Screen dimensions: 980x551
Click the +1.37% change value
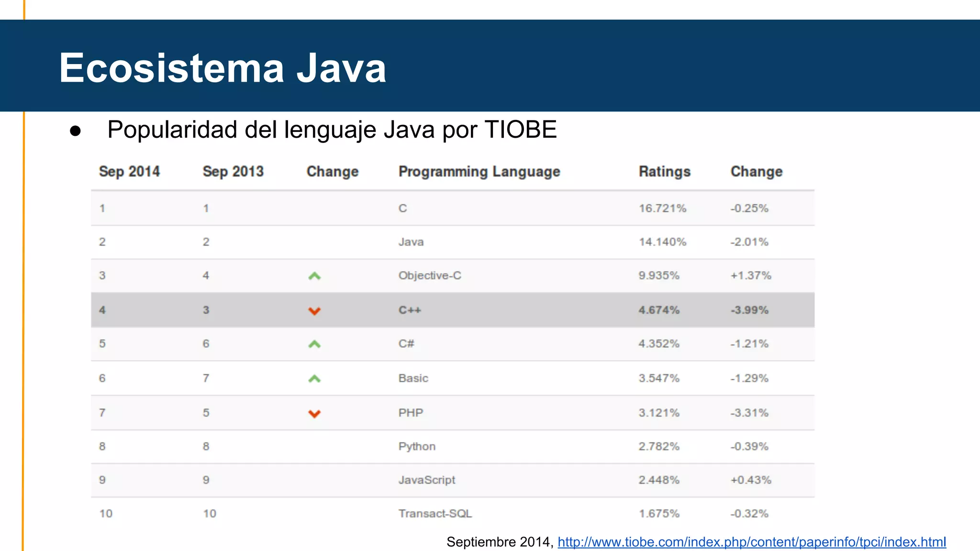click(x=751, y=275)
